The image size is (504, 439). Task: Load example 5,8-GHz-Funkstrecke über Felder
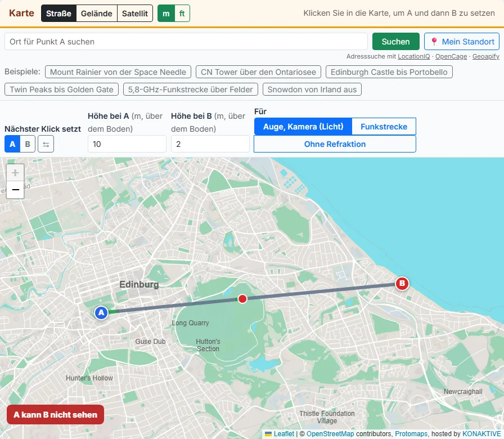(191, 89)
